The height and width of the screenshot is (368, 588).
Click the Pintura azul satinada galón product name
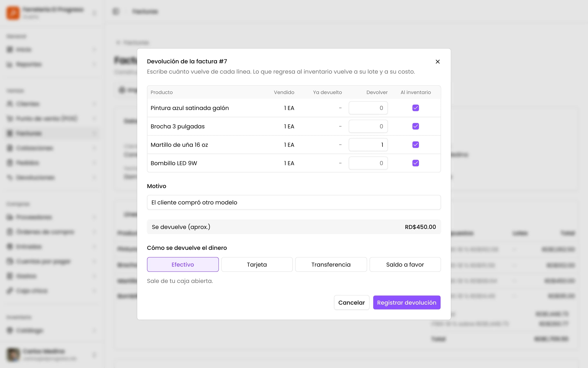coord(189,108)
